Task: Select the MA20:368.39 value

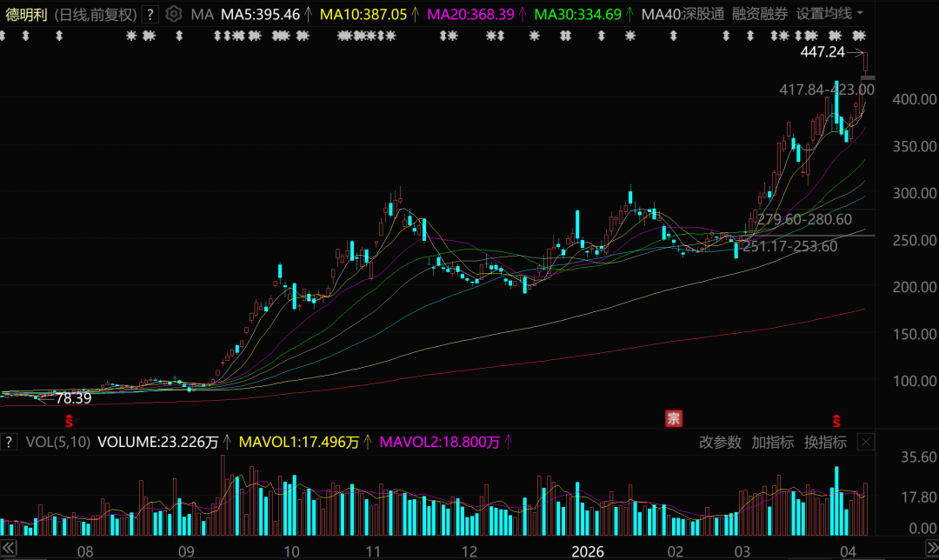Action: pyautogui.click(x=470, y=15)
